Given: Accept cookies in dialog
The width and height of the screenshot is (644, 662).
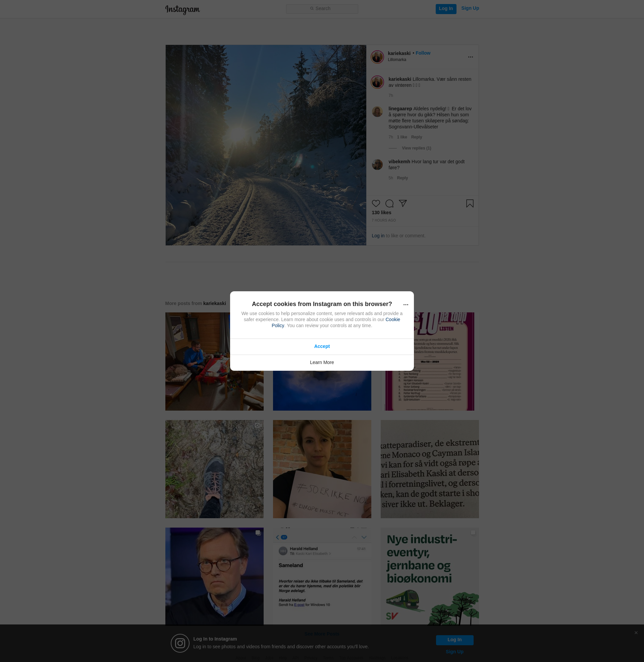Looking at the screenshot, I should 322,346.
